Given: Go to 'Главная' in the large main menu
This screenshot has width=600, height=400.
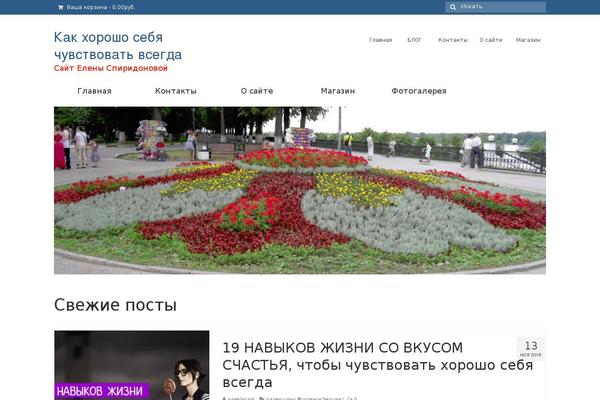Looking at the screenshot, I should tap(95, 91).
